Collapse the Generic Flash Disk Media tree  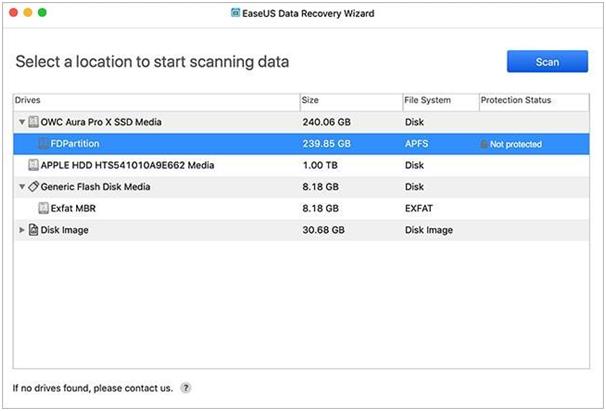(x=22, y=187)
